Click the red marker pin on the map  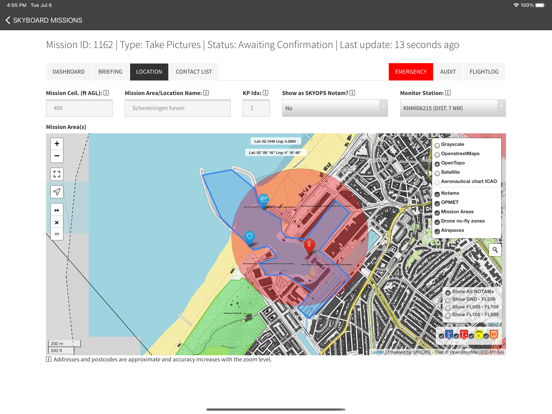point(309,246)
